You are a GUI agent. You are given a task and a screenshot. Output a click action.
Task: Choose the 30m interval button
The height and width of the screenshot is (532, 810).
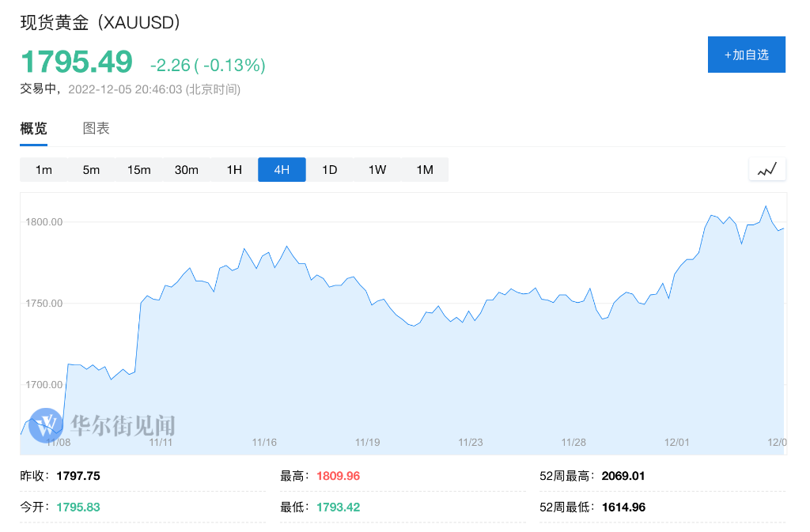coord(187,170)
